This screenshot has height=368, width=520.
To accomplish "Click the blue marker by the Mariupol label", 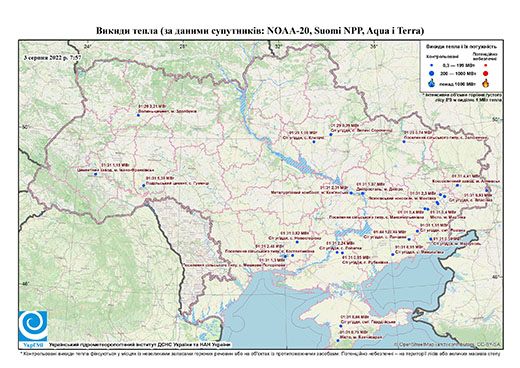I will 431,239.
